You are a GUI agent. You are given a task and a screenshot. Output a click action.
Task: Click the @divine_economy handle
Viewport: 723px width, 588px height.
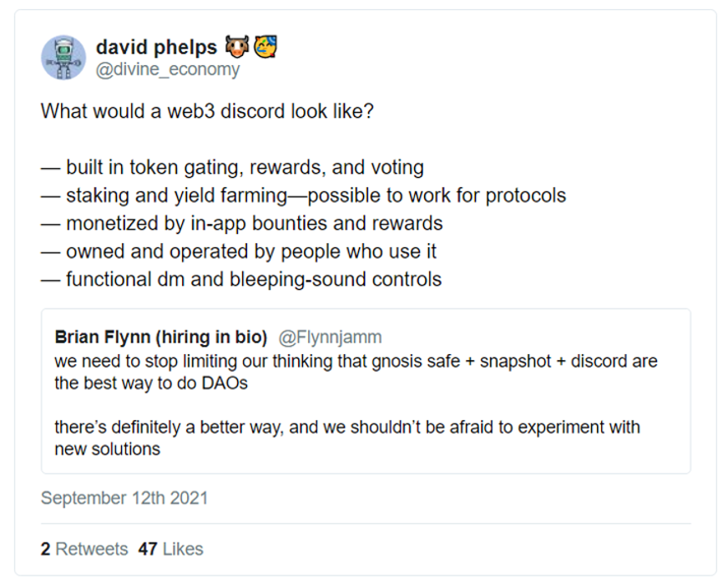[x=167, y=69]
